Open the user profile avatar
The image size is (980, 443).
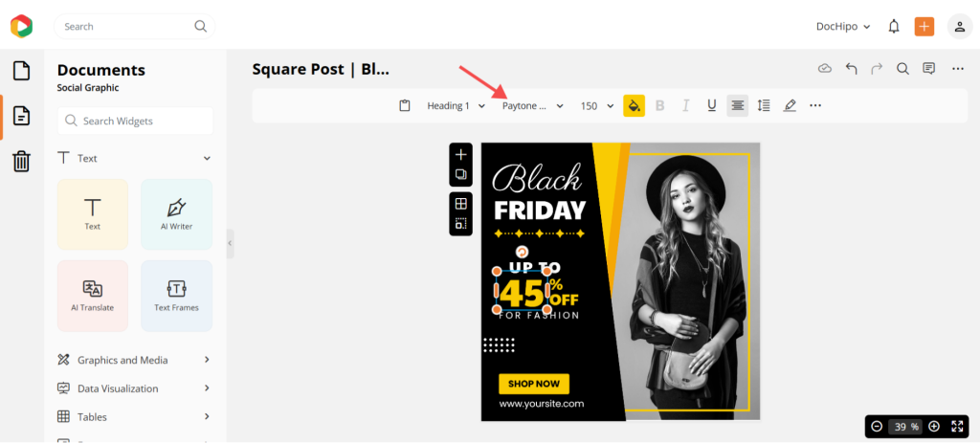click(960, 26)
